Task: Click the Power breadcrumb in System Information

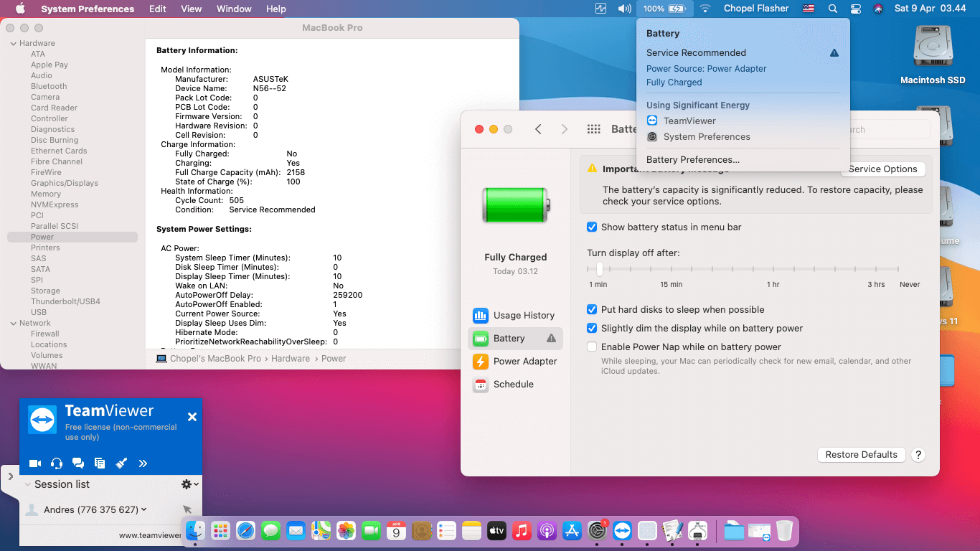Action: tap(332, 358)
